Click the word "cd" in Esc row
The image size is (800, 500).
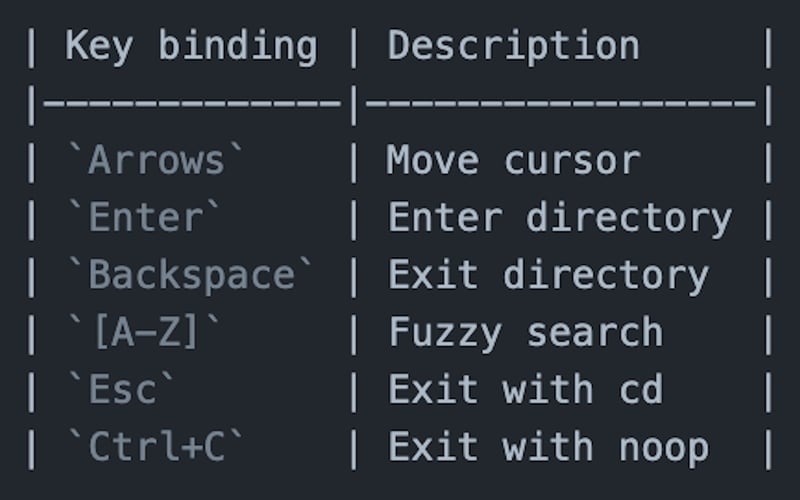click(641, 389)
